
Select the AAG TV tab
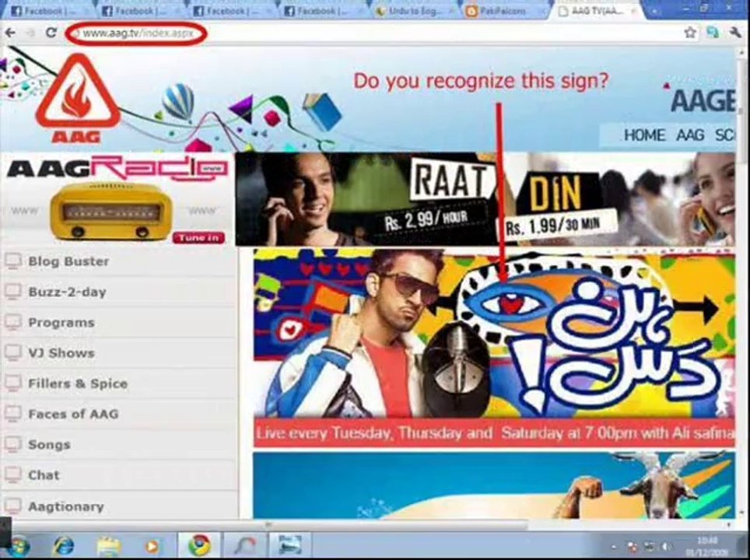(x=598, y=11)
